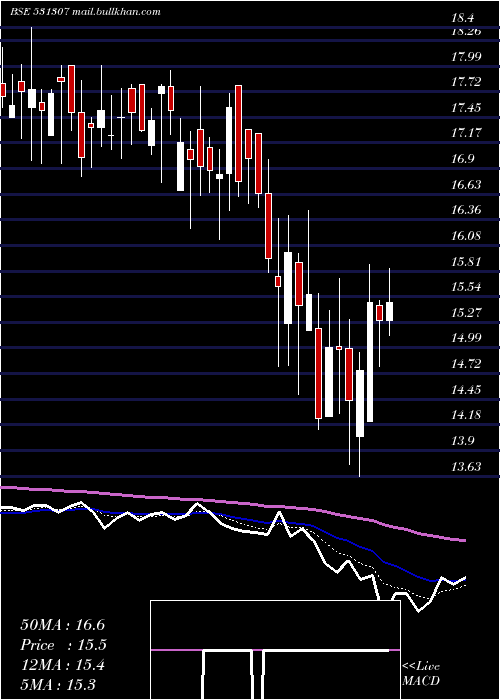Click the 16.9 price axis label

462,159
